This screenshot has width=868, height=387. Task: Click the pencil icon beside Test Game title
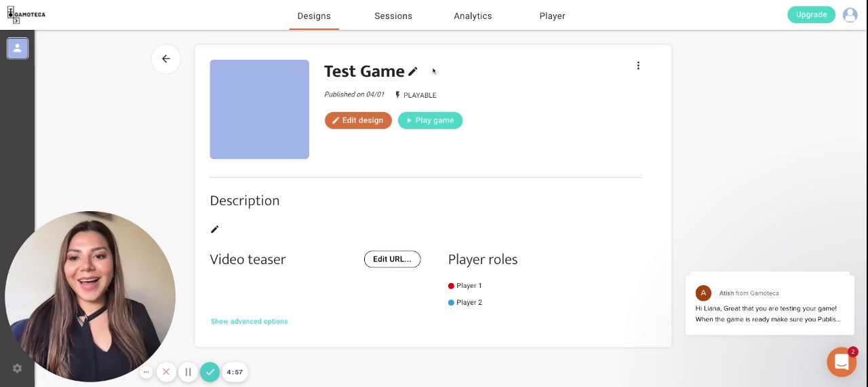[x=413, y=71]
